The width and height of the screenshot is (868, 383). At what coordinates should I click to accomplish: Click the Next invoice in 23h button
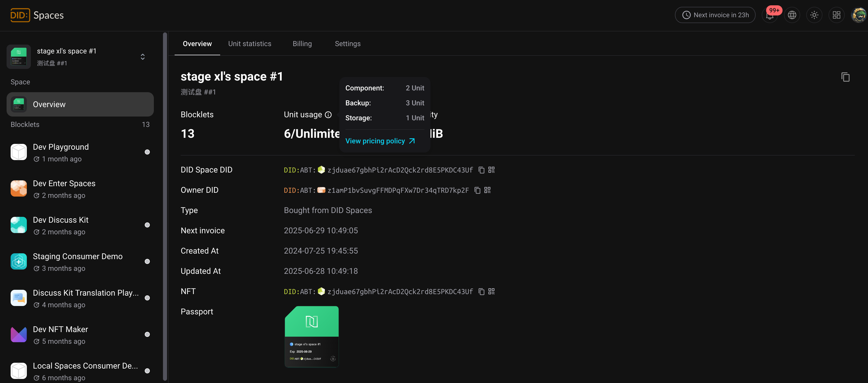click(715, 15)
